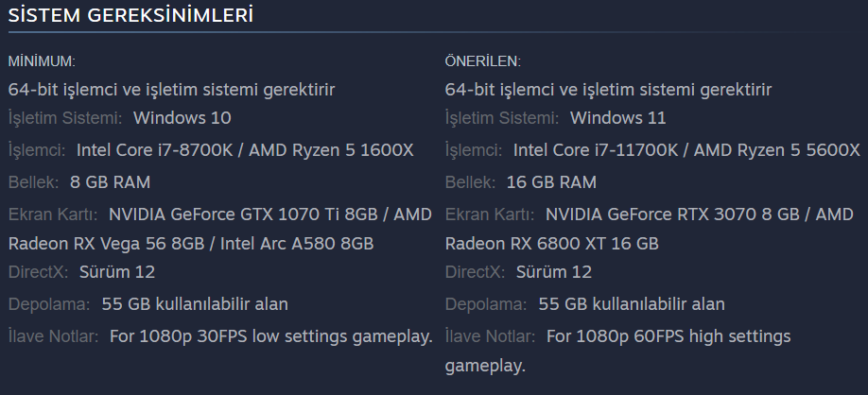Select the ÖNERİLEN section label
868x395 pixels.
(x=483, y=61)
